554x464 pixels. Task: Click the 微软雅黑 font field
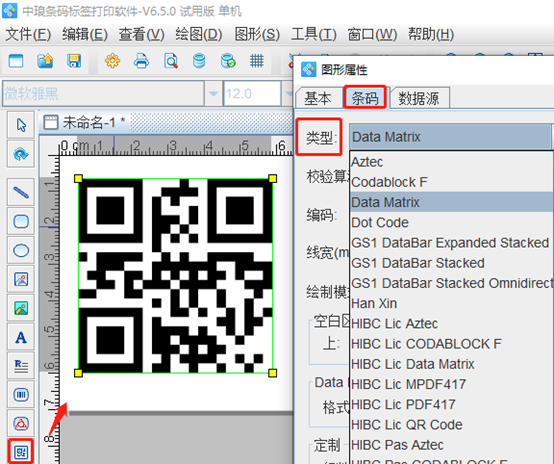[103, 94]
